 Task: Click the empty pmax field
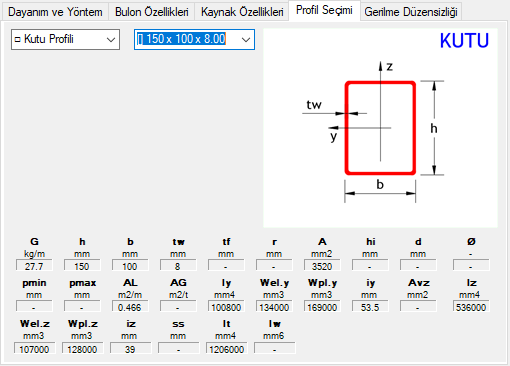pyautogui.click(x=82, y=307)
